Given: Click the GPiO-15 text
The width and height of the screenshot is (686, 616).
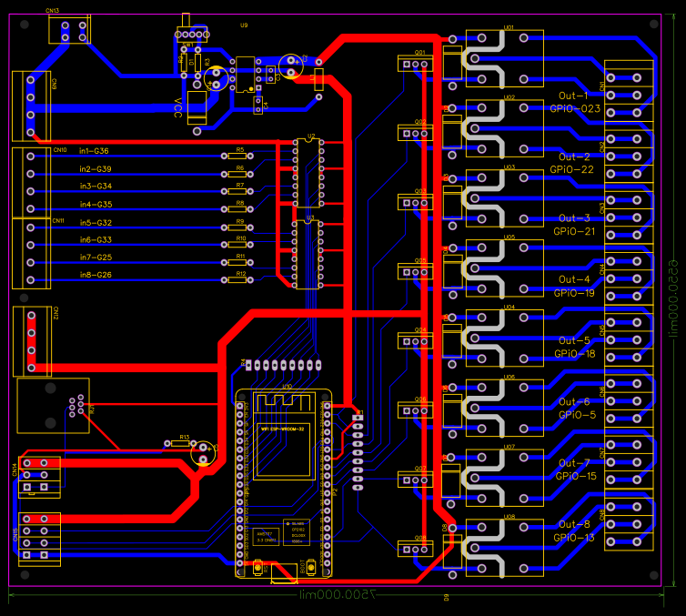Looking at the screenshot, I should pyautogui.click(x=576, y=476).
